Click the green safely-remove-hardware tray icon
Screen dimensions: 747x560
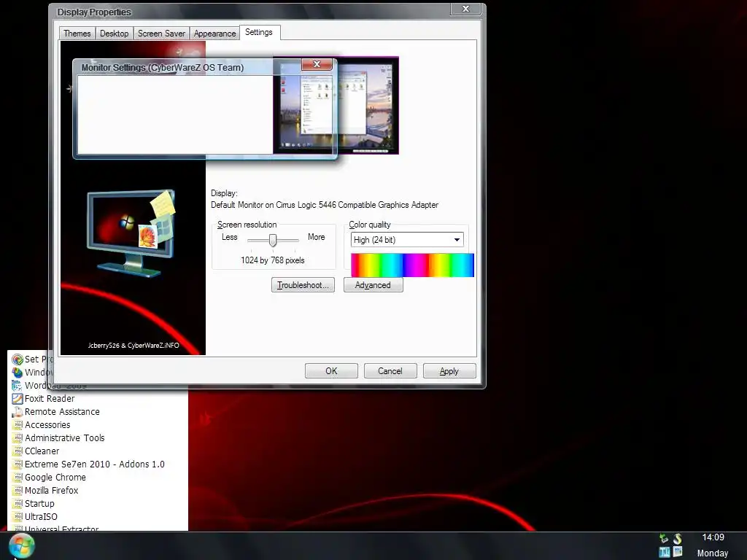point(664,539)
